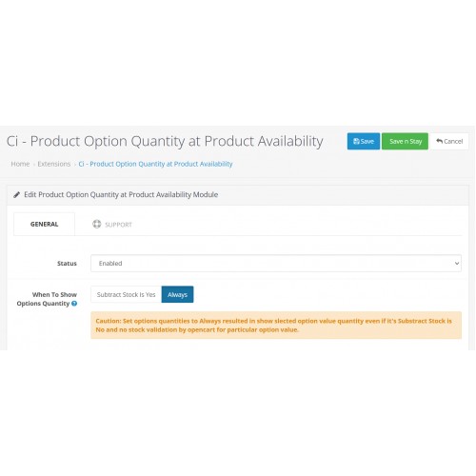Click the page title heading
Viewport: 476px width, 476px height.
(165, 141)
